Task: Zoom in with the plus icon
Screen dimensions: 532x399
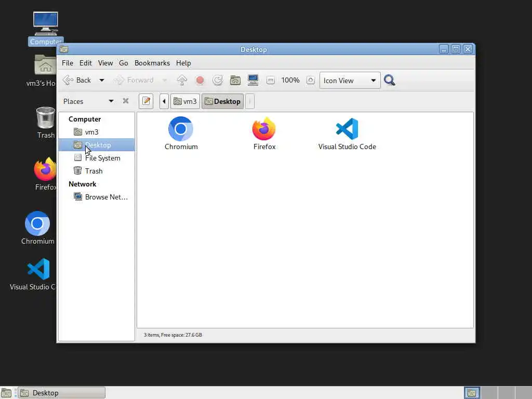Action: [311, 81]
